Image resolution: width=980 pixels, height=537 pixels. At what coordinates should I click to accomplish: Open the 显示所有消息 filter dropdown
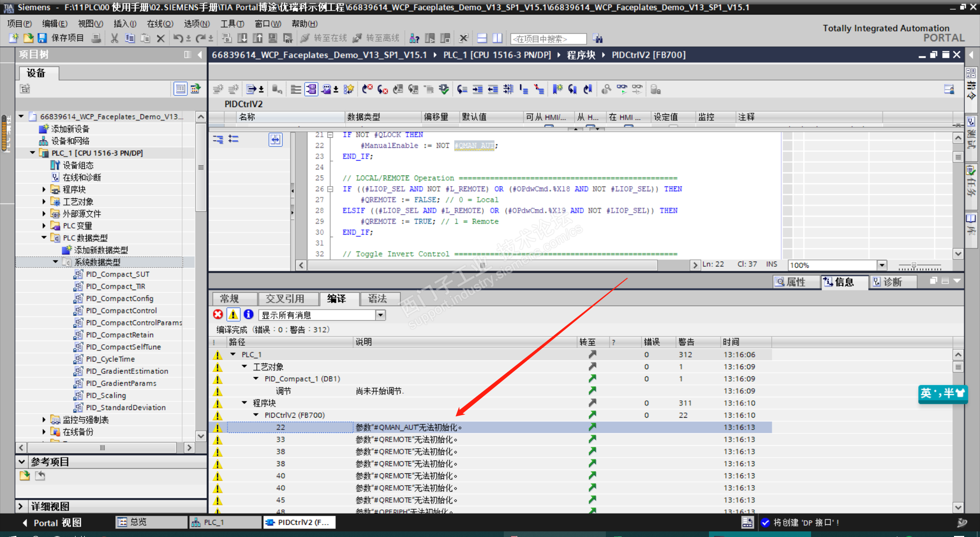pyautogui.click(x=380, y=315)
